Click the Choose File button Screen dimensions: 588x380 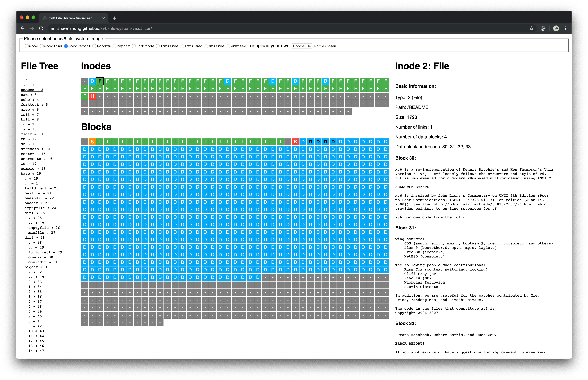coord(302,46)
